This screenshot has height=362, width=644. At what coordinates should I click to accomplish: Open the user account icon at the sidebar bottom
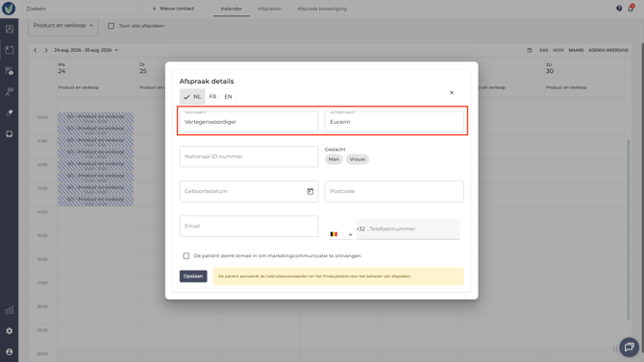coord(9,352)
